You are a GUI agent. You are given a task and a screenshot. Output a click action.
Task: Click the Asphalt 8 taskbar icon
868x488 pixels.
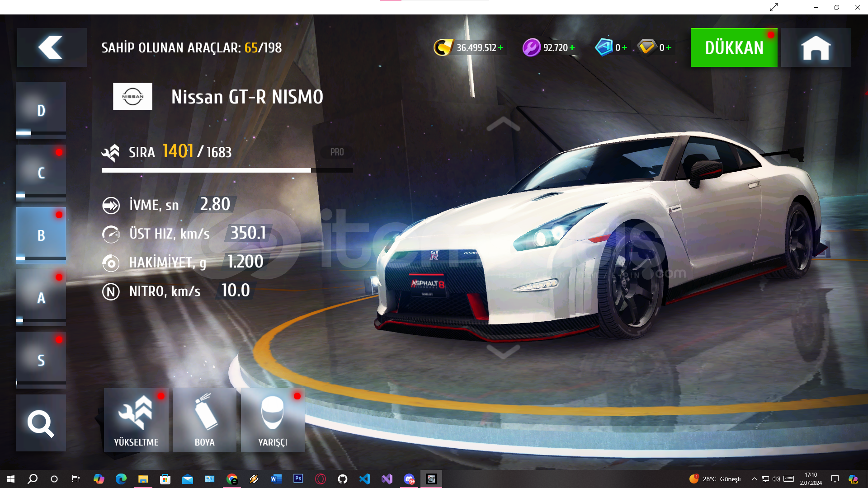(x=431, y=479)
